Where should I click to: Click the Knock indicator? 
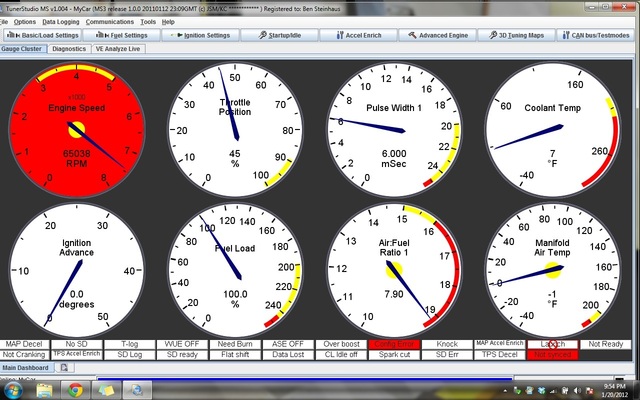447,344
